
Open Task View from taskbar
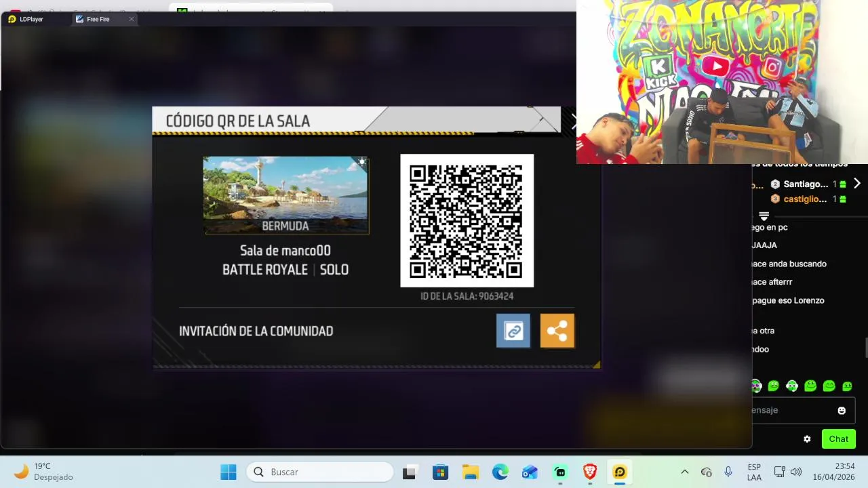click(409, 472)
